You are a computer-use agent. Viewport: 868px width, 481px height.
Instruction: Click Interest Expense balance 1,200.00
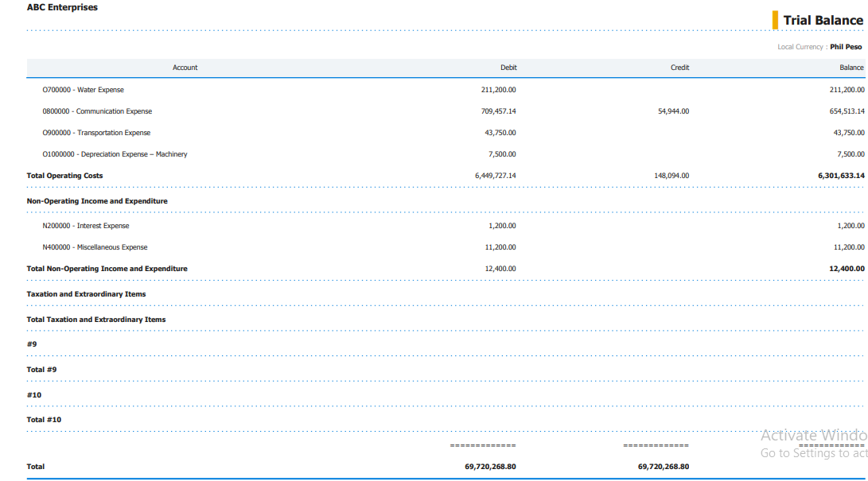click(x=850, y=226)
